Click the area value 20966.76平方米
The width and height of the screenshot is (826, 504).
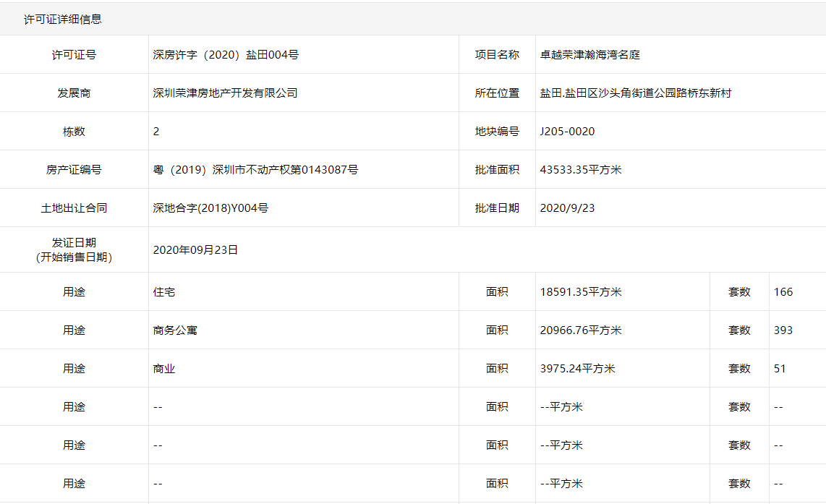(581, 330)
